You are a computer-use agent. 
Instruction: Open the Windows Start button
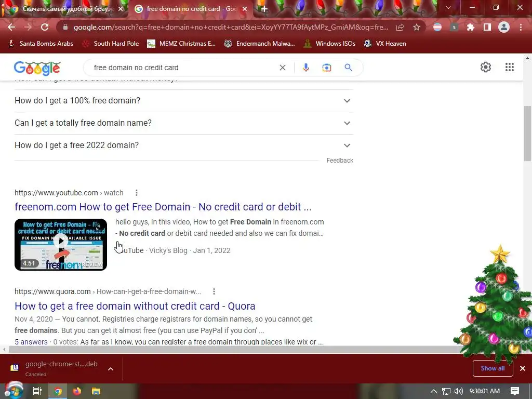[14, 391]
